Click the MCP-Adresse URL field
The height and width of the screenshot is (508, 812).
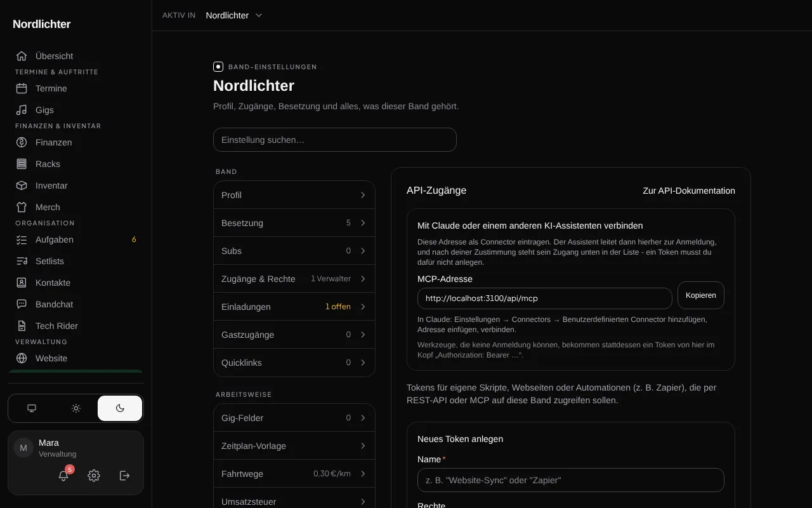[545, 298]
